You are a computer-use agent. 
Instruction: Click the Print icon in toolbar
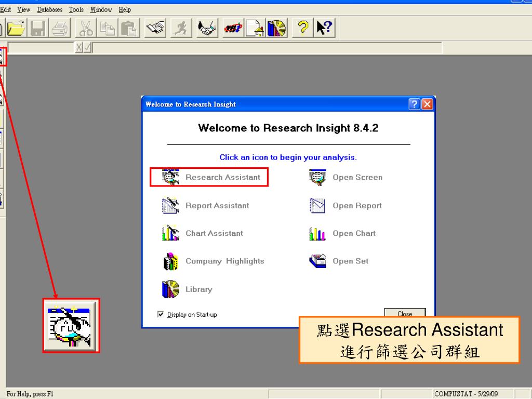click(x=60, y=28)
